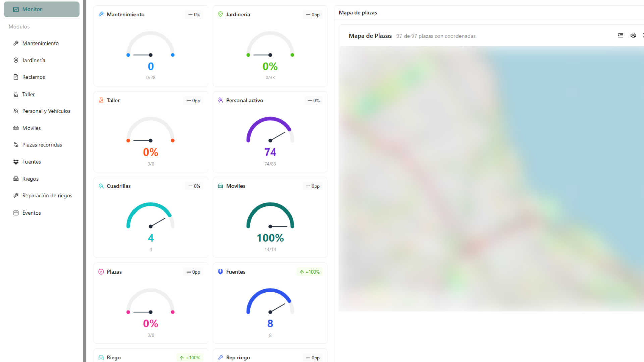Click check-circle icon on Plazas card

coord(101,271)
